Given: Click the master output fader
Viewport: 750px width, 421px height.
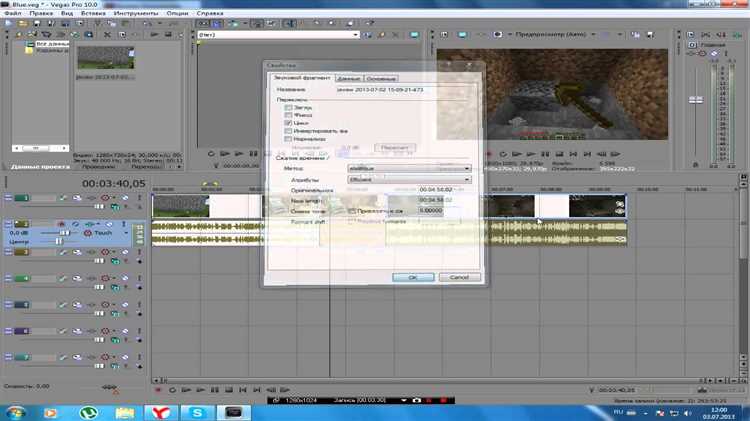Looking at the screenshot, I should [696, 100].
